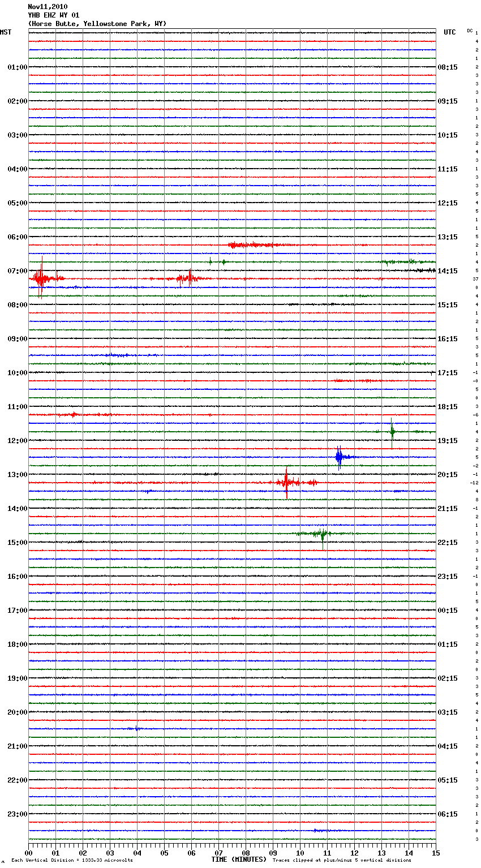Viewport: 481px width, 868px height.
Task: Click the 20:15 UTC time label
Action: [x=448, y=475]
